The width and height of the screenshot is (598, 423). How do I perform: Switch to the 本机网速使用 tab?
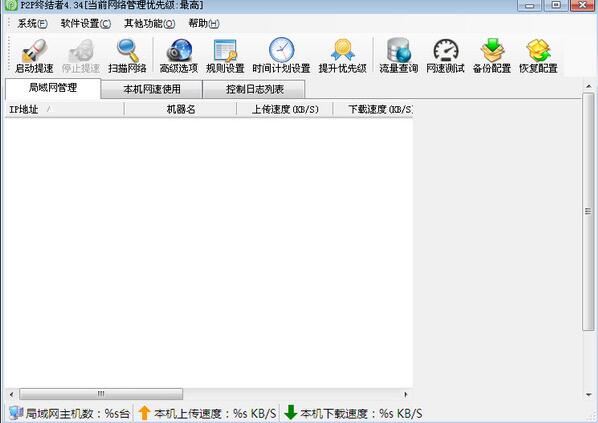coord(152,89)
